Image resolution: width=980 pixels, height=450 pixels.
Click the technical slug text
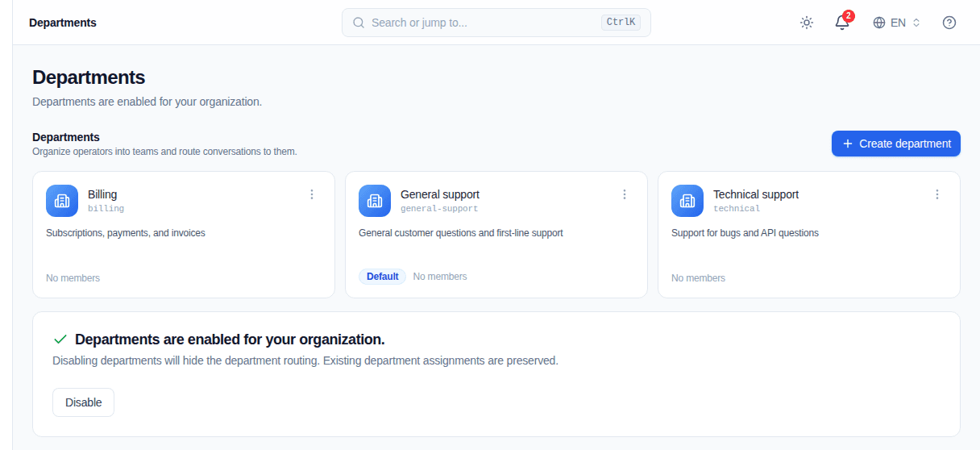tap(737, 208)
